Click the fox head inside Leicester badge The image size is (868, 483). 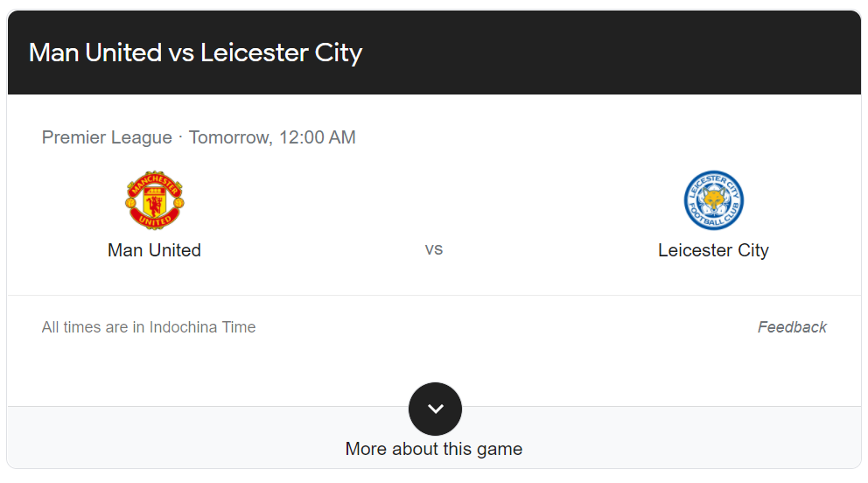pos(714,199)
